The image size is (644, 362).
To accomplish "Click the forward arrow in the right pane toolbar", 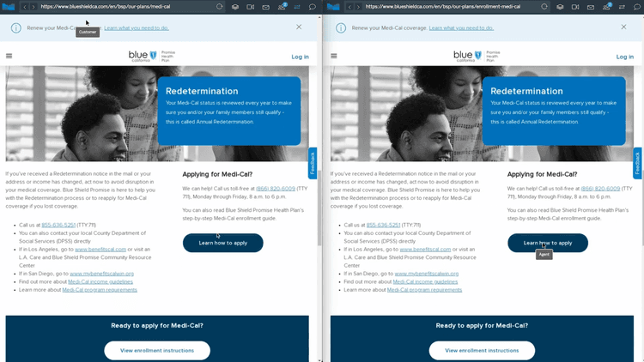I will pos(356,7).
